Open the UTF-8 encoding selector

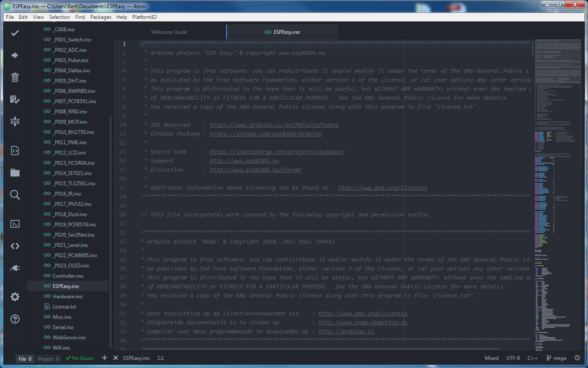tap(513, 358)
